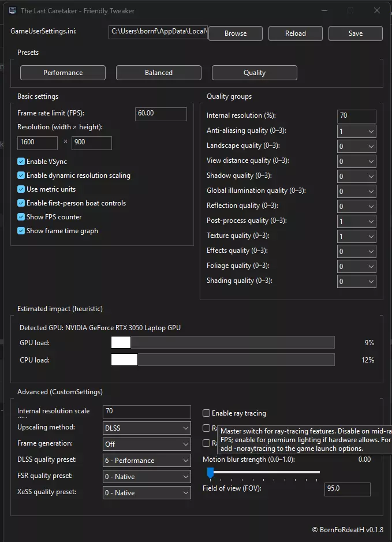Toggle Show FPS counter checkbox
The height and width of the screenshot is (542, 392).
point(21,216)
